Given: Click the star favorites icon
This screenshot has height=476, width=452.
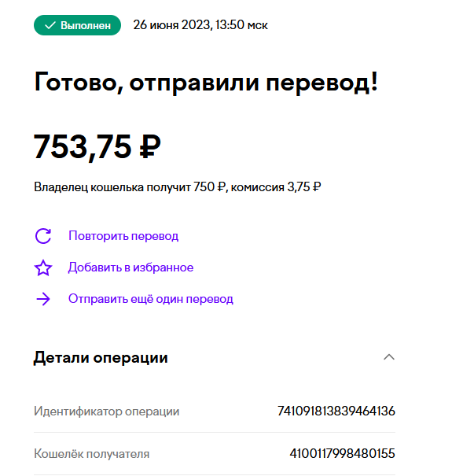Looking at the screenshot, I should 43,268.
